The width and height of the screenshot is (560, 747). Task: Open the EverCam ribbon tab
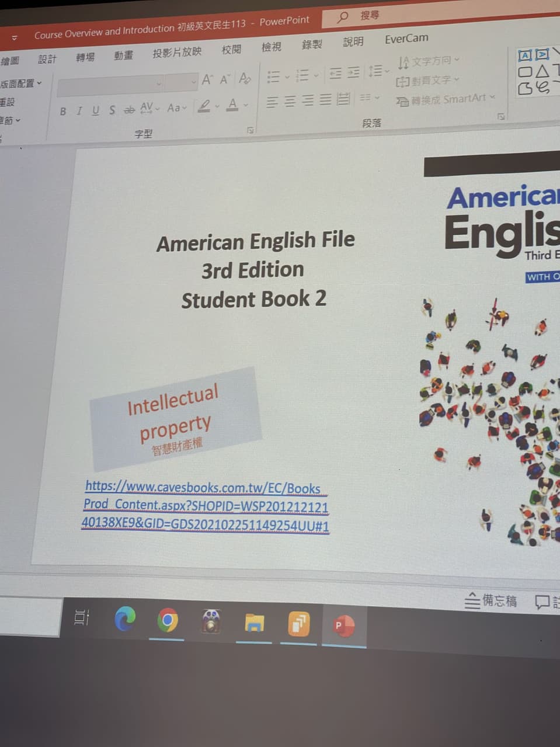(406, 39)
